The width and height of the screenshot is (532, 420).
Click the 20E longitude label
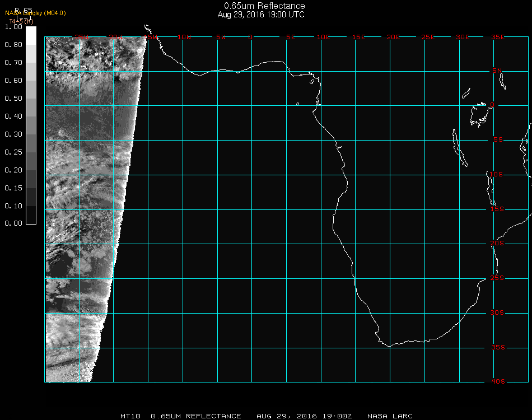[x=393, y=37]
